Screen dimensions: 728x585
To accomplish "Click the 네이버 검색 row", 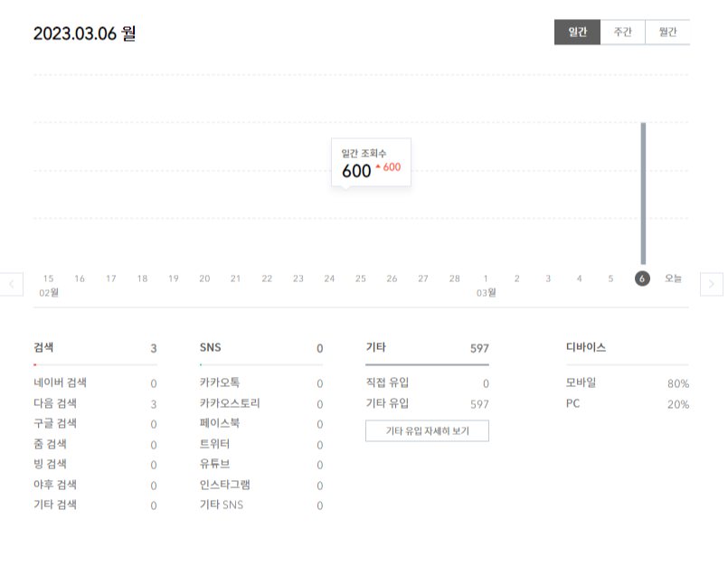I will pos(95,383).
